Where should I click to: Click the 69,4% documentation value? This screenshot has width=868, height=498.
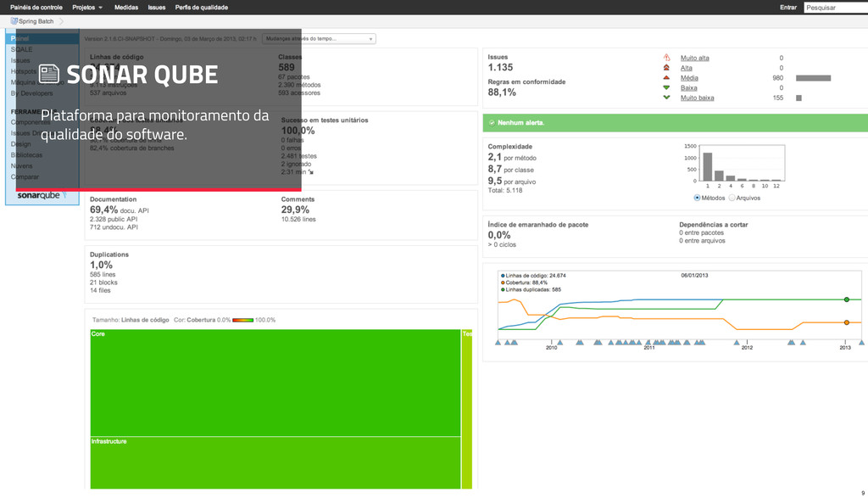tap(104, 210)
